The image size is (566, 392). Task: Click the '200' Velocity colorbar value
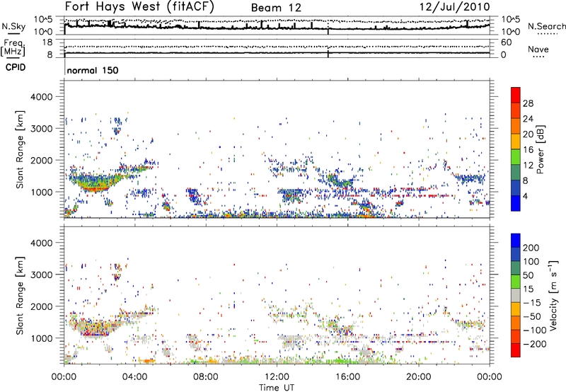coord(531,248)
